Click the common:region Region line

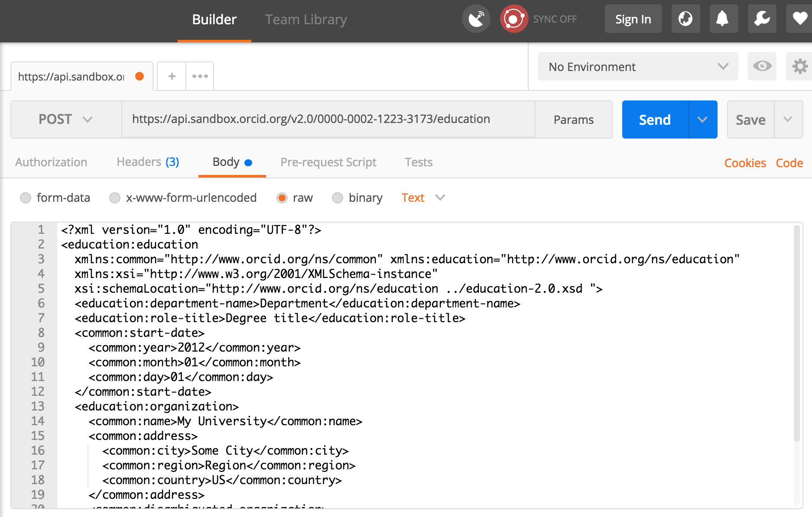[x=229, y=465]
